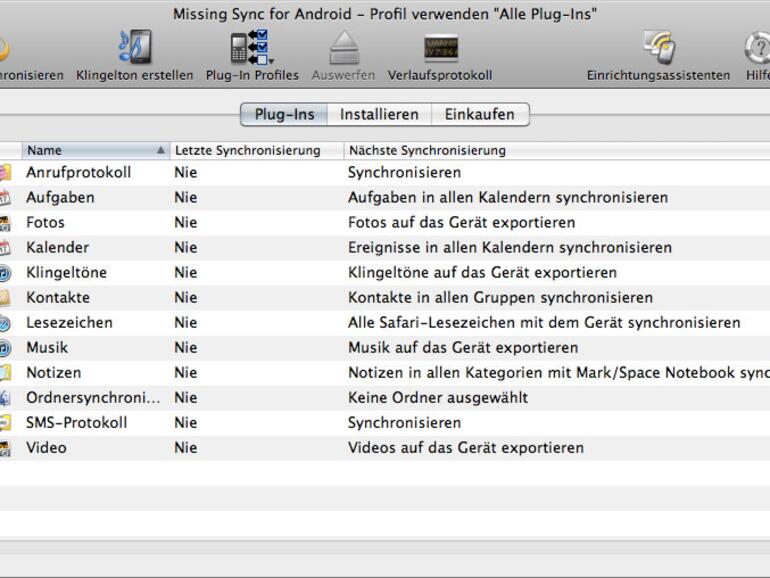Click 'Musik auf das Gerät exportieren' text
Image resolution: width=770 pixels, height=578 pixels.
(463, 348)
